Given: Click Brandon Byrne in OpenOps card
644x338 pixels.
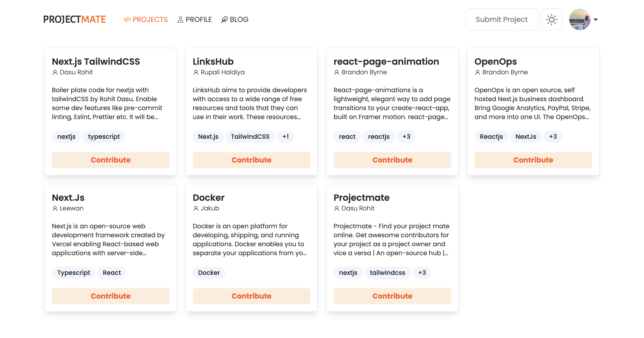Looking at the screenshot, I should tap(505, 72).
